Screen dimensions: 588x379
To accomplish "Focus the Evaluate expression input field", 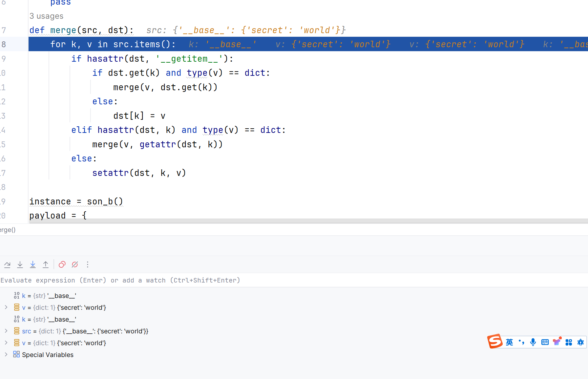I will click(197, 280).
